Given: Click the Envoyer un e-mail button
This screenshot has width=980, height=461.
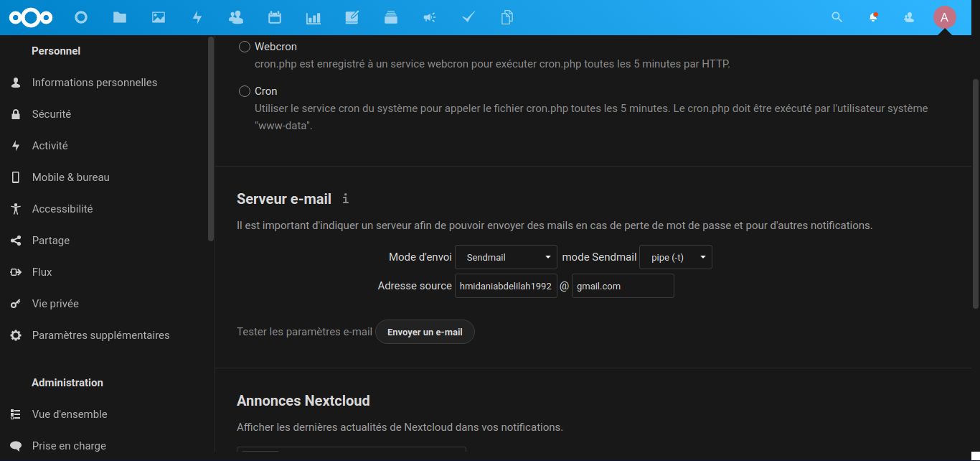Looking at the screenshot, I should tap(425, 332).
